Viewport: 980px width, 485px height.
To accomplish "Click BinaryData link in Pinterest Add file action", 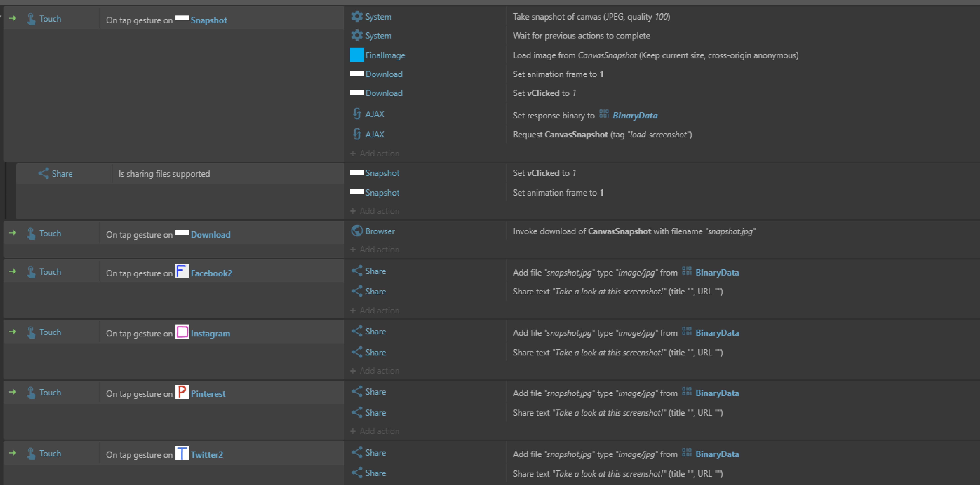I will pyautogui.click(x=717, y=393).
